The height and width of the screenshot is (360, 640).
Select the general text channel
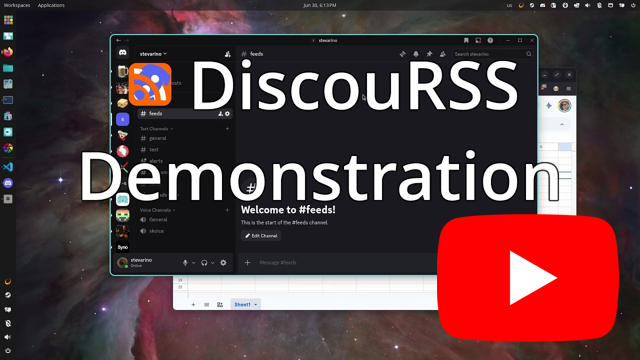click(158, 138)
